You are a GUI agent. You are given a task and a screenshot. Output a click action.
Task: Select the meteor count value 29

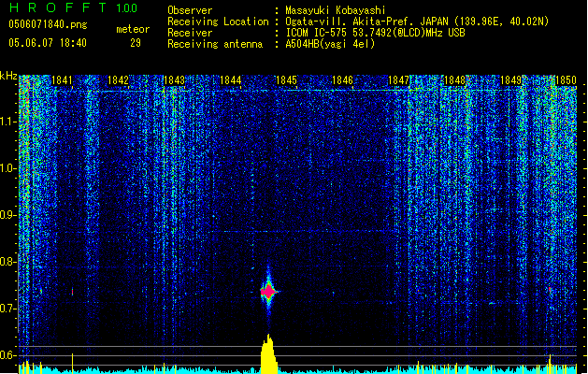(136, 43)
